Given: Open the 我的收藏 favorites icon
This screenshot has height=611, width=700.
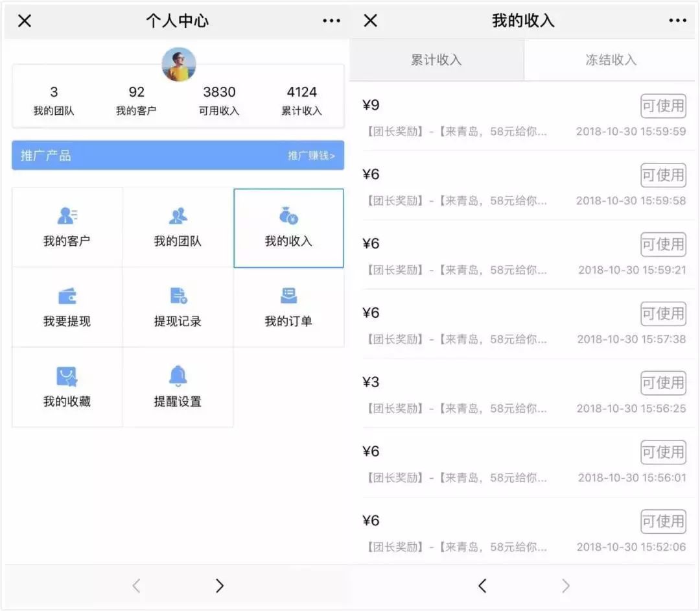Looking at the screenshot, I should click(x=67, y=387).
